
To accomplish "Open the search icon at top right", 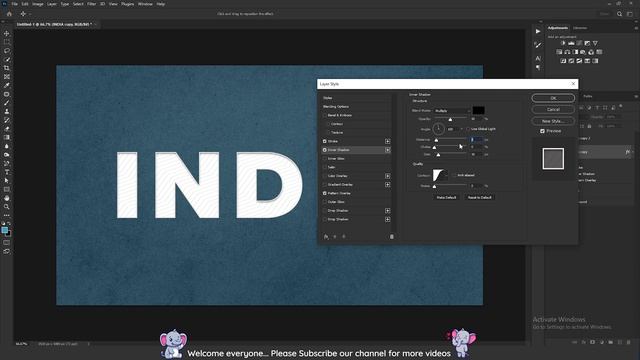I will (619, 14).
